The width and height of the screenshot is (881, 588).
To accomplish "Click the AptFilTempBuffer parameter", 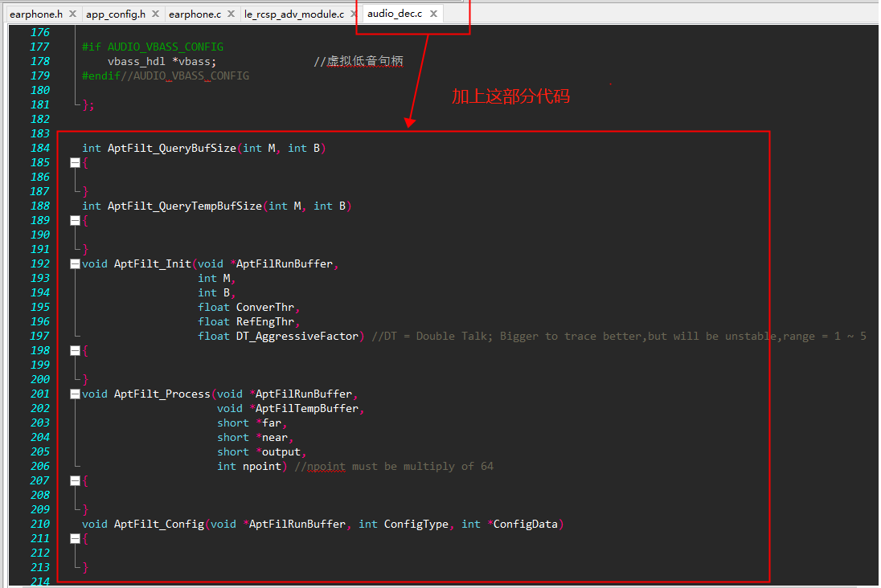I will pos(307,408).
